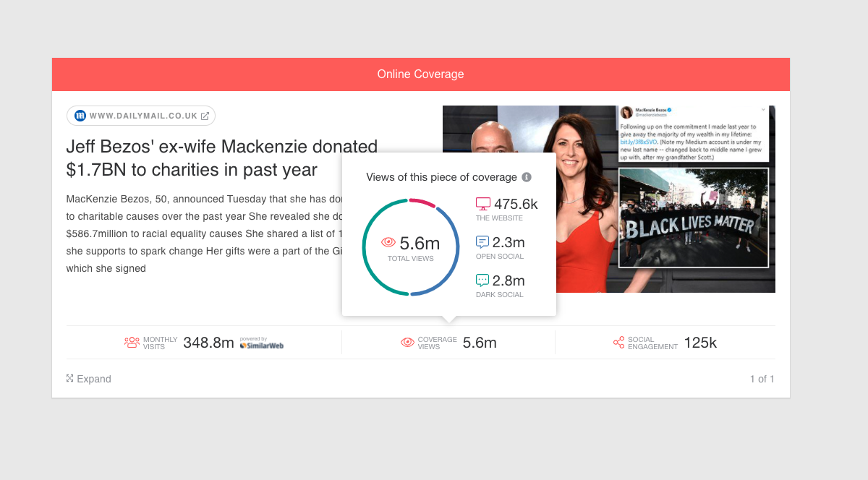Click the 2.8m dark social value

[509, 280]
